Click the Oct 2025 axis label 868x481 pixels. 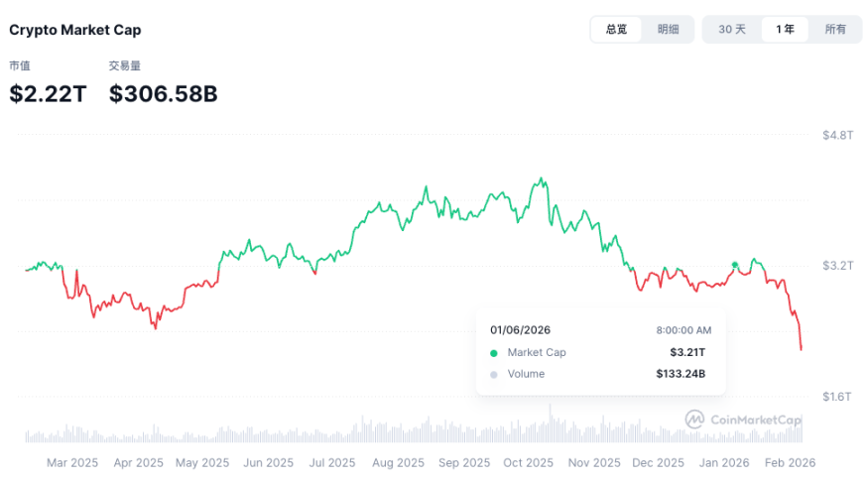(528, 462)
